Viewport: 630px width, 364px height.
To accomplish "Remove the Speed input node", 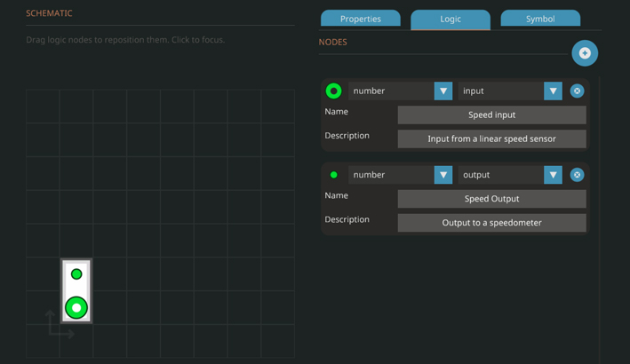I will [577, 91].
